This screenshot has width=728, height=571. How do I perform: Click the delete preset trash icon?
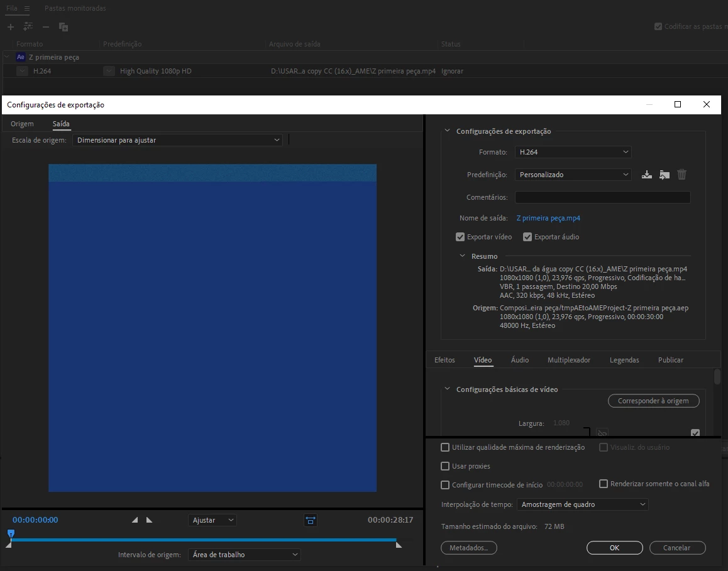[681, 175]
